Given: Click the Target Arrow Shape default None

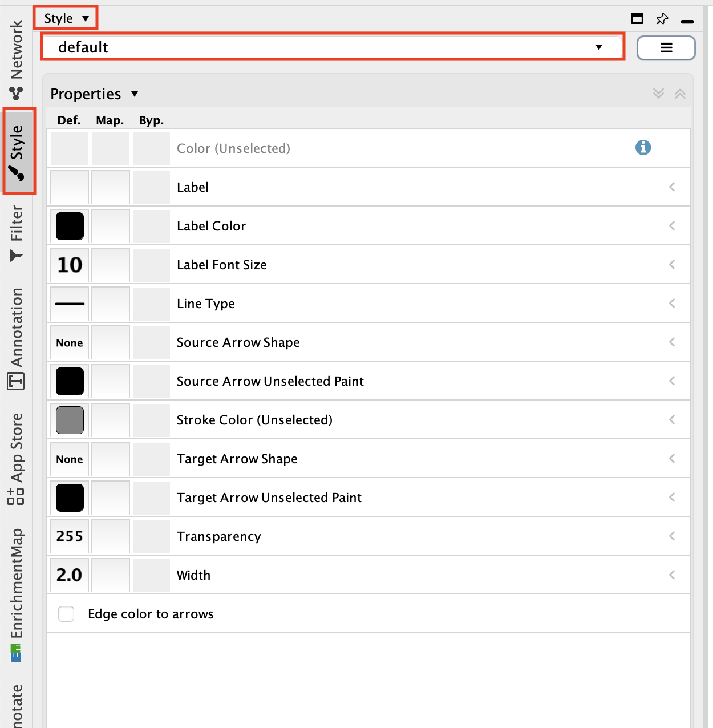Looking at the screenshot, I should [70, 459].
